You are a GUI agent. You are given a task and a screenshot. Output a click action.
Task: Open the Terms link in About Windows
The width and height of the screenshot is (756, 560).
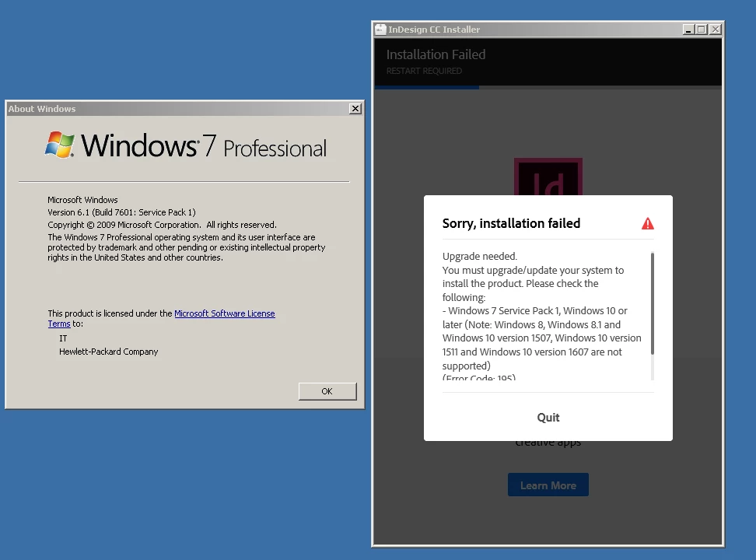(59, 324)
